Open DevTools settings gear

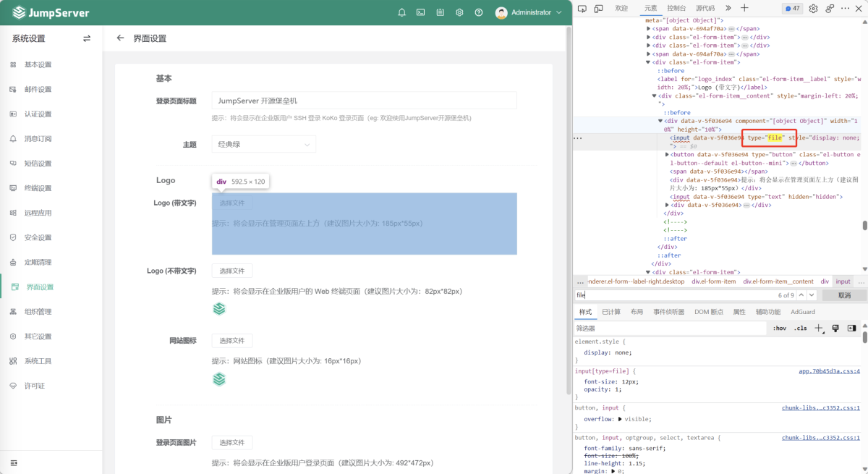(813, 9)
